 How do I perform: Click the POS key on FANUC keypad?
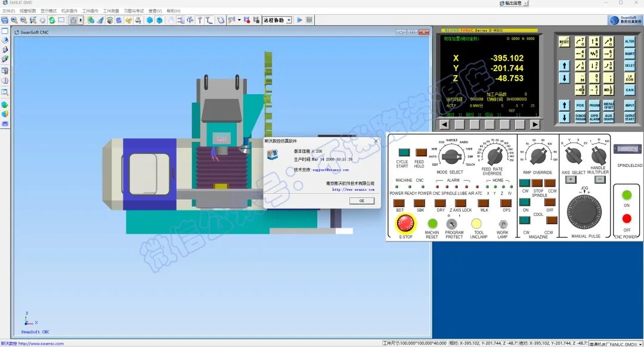pyautogui.click(x=580, y=106)
